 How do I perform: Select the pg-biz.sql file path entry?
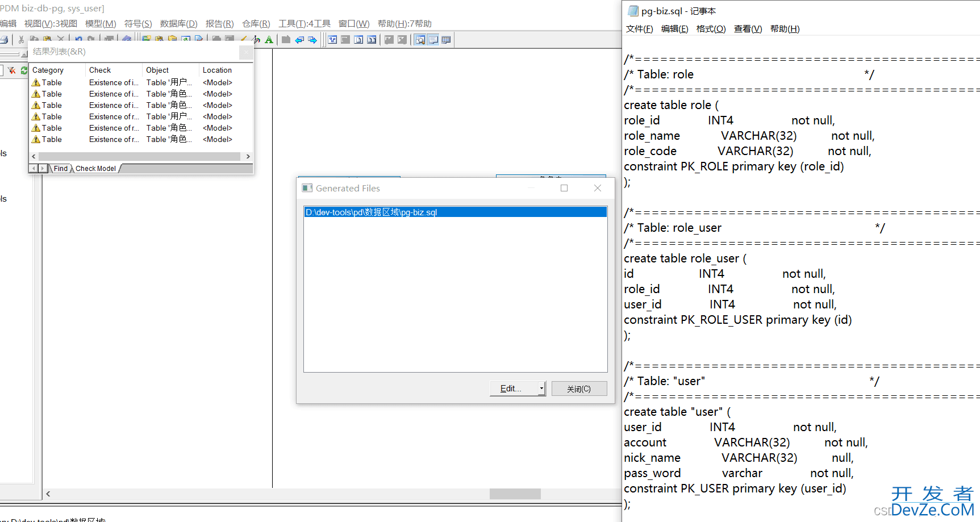click(455, 212)
